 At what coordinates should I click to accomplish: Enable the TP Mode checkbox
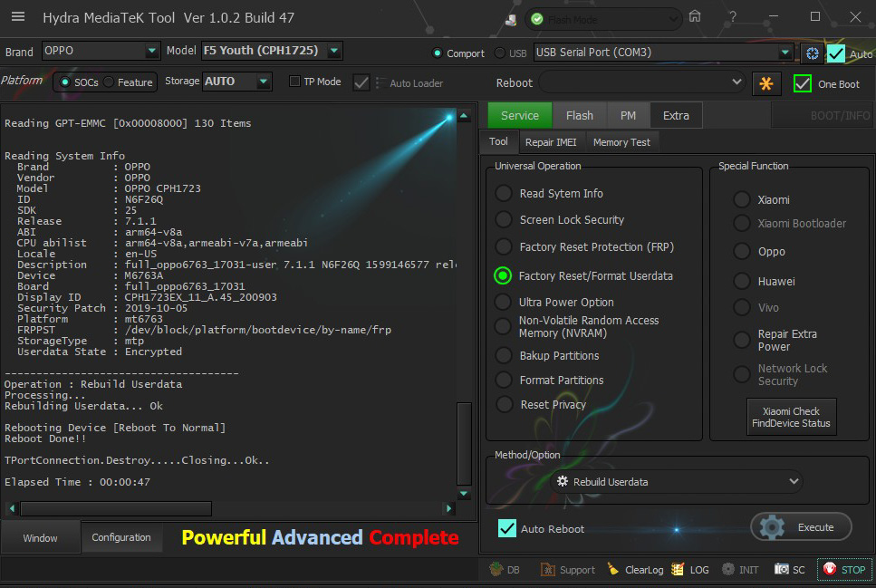(294, 82)
